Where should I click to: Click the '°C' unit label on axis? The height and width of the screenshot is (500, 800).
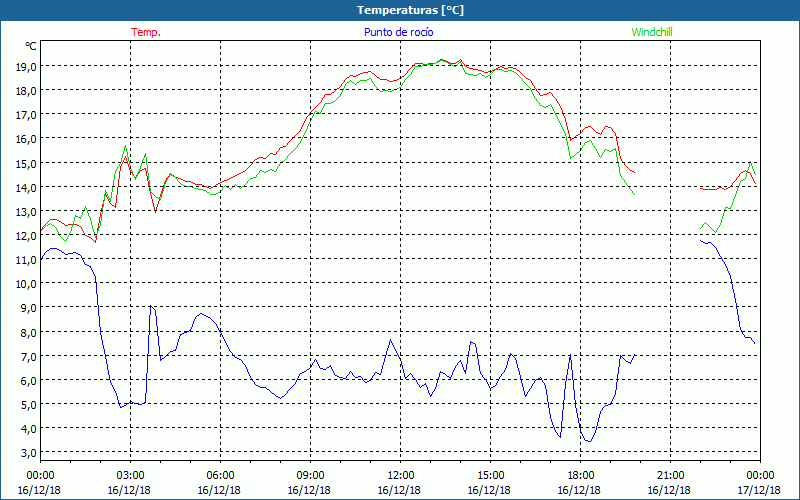[x=31, y=46]
